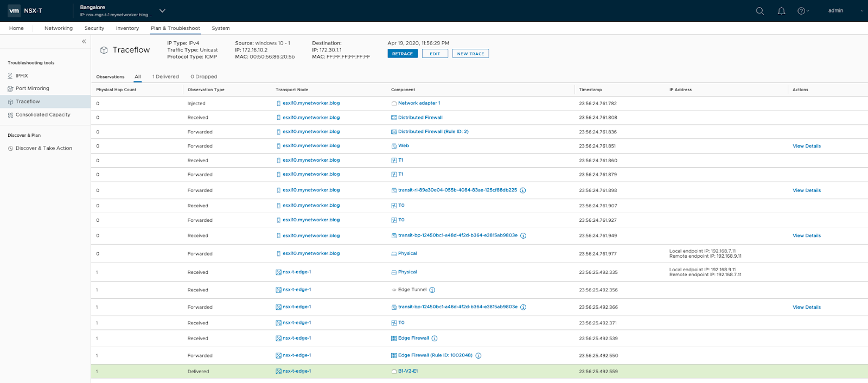Switch to the 0 Dropped observations tab
The height and width of the screenshot is (383, 868).
[x=203, y=77]
